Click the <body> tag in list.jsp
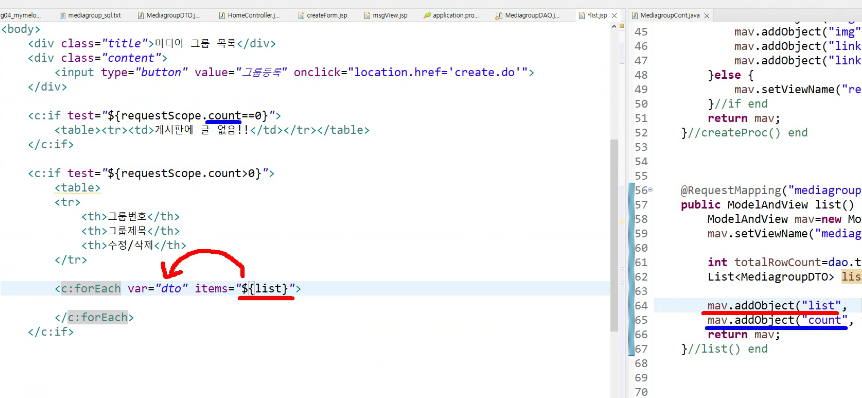The height and width of the screenshot is (398, 862). click(x=21, y=29)
